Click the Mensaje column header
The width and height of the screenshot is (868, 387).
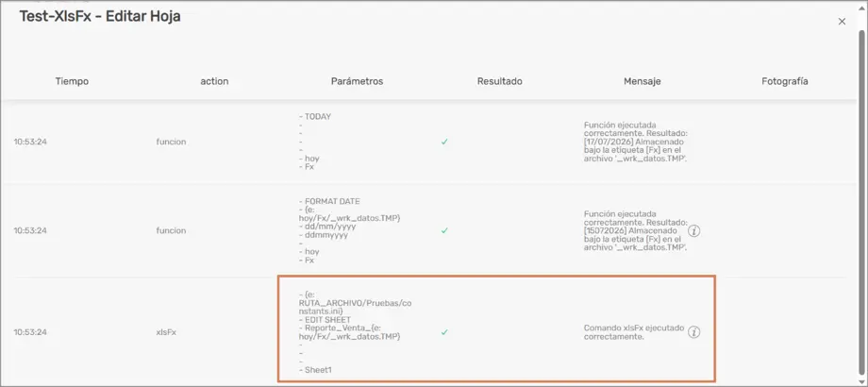pos(643,81)
